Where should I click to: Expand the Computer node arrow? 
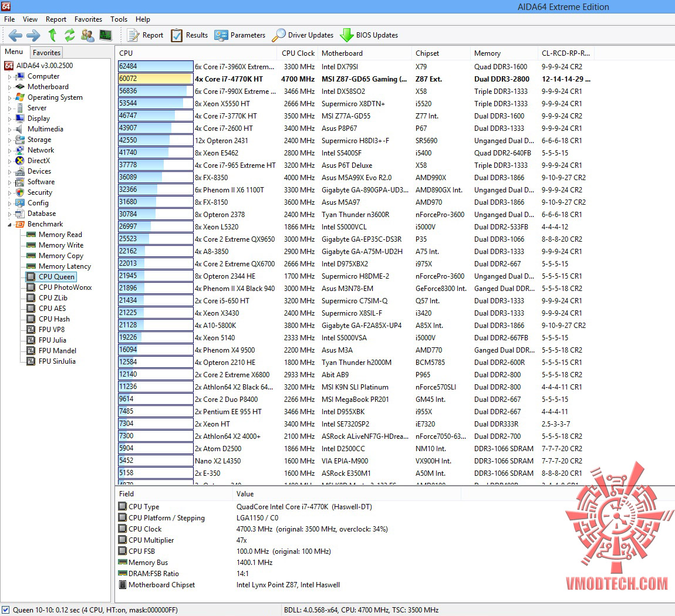[x=10, y=77]
